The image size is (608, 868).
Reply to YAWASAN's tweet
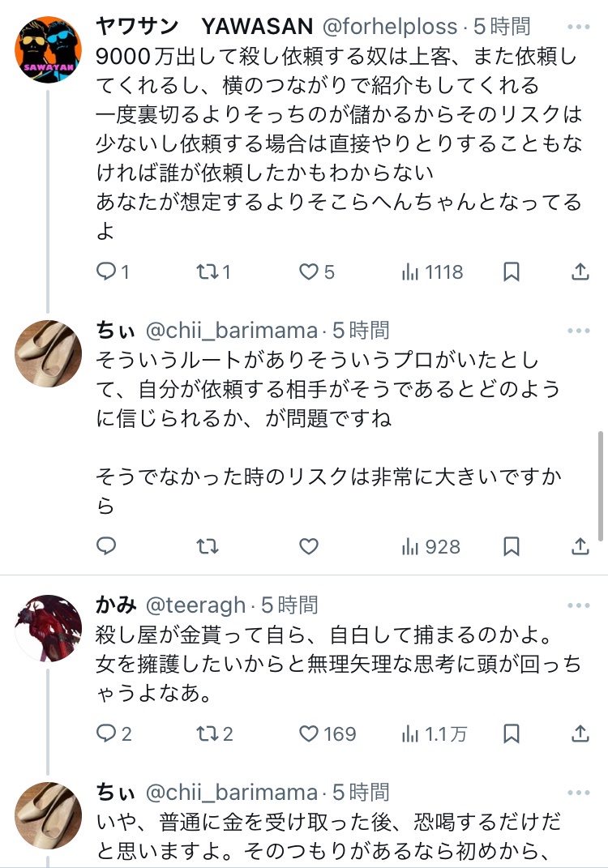(x=107, y=272)
